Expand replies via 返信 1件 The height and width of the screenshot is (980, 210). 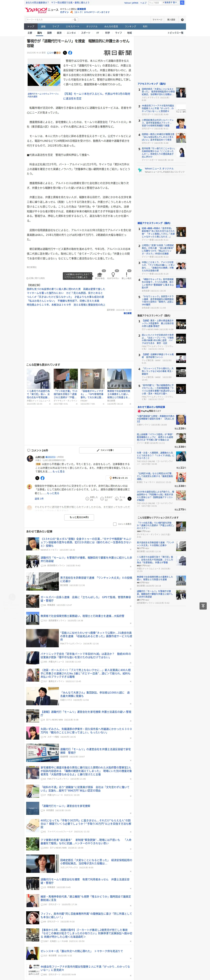point(39,499)
